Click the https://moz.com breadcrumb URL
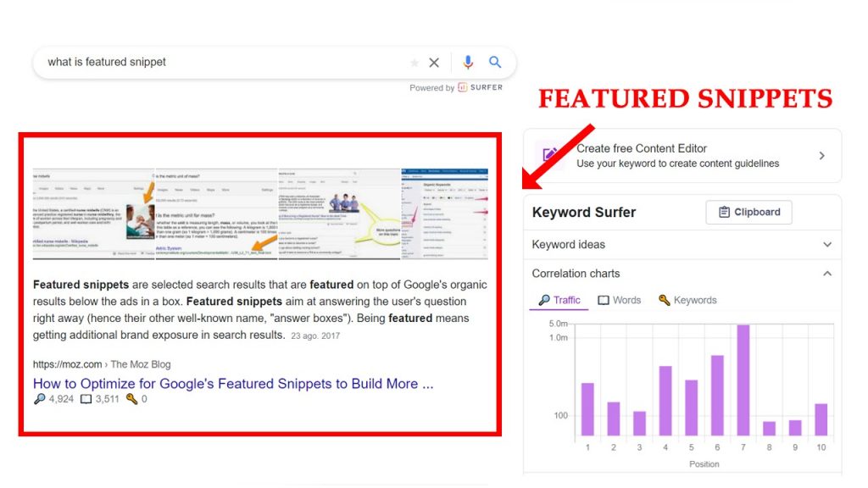This screenshot has height=488, width=868. (x=67, y=364)
